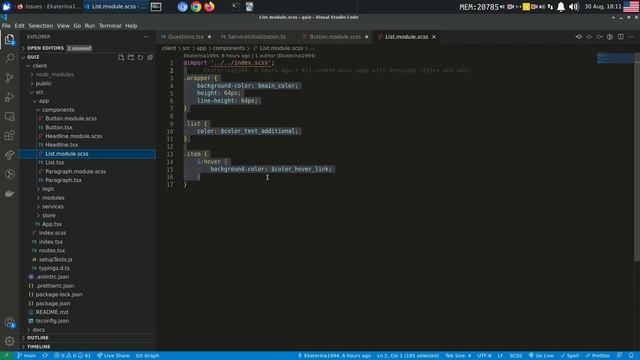Open the Terminal menu
The image size is (640, 360).
[x=110, y=26]
